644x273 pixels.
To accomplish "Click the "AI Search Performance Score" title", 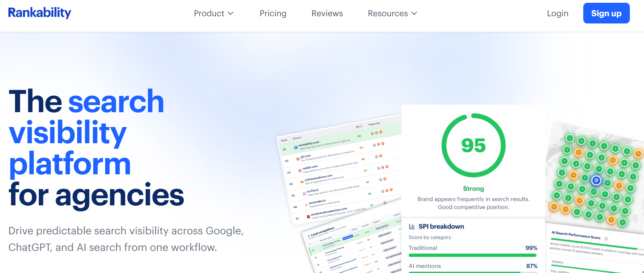I will tap(576, 235).
